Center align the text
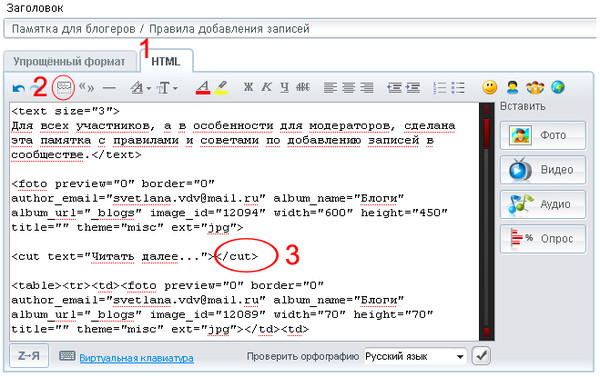The width and height of the screenshot is (600, 377). [349, 88]
